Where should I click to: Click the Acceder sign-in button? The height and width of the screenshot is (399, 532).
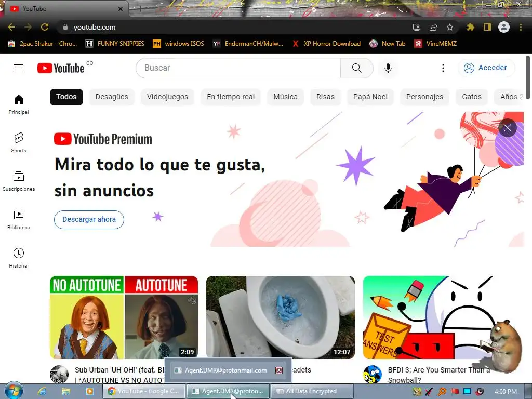pyautogui.click(x=486, y=68)
